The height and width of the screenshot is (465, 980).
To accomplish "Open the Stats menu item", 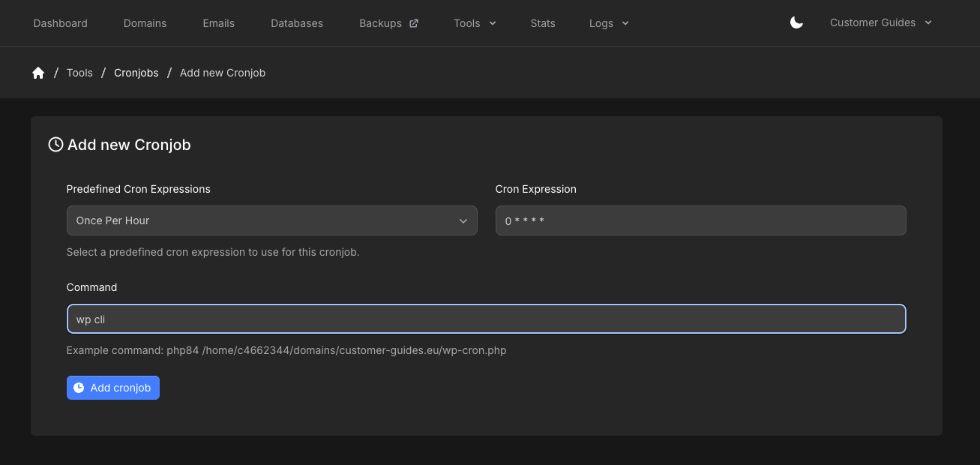I will click(x=543, y=23).
